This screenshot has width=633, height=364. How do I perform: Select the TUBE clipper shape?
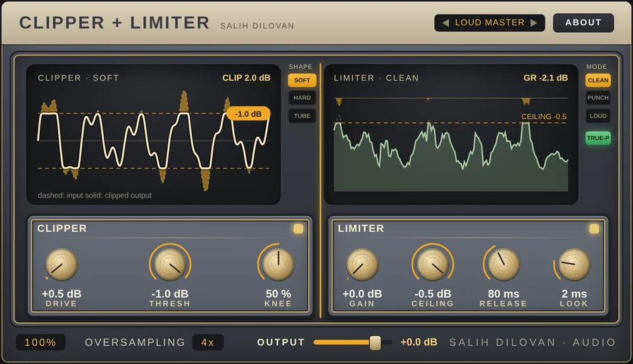[302, 116]
